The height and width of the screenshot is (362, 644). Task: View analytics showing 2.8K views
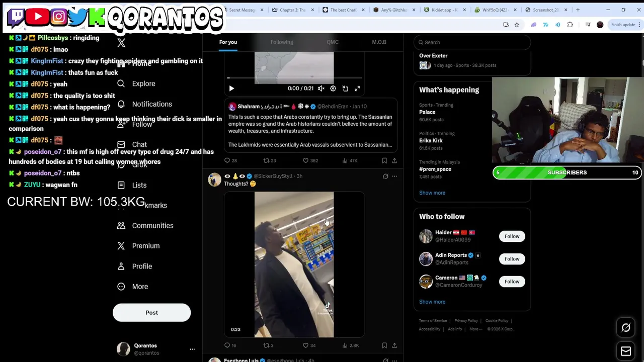(350, 345)
